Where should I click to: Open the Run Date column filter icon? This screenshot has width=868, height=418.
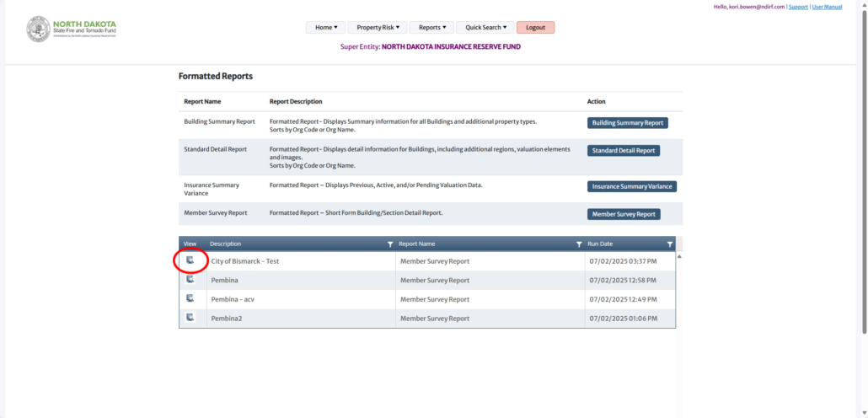click(x=670, y=244)
